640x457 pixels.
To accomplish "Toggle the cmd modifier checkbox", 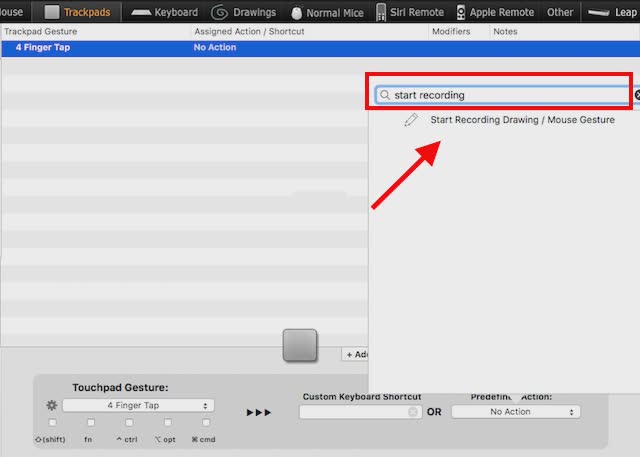I will [x=206, y=422].
